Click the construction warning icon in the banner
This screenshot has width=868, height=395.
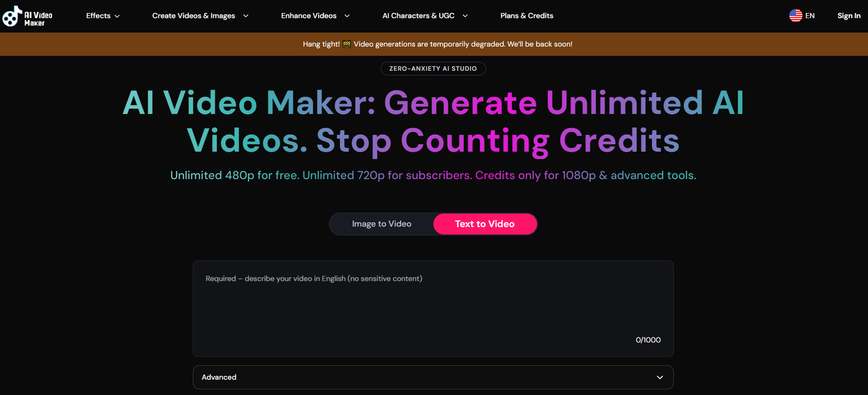pos(347,44)
